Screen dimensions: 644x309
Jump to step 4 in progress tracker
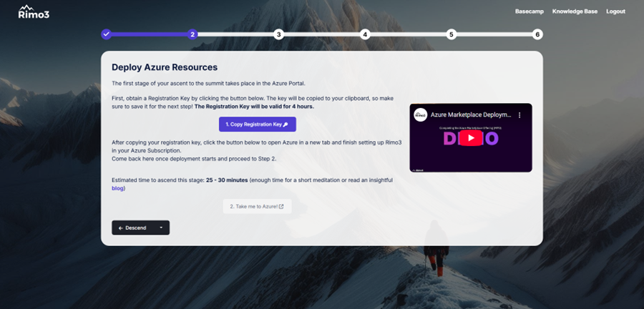tap(365, 34)
